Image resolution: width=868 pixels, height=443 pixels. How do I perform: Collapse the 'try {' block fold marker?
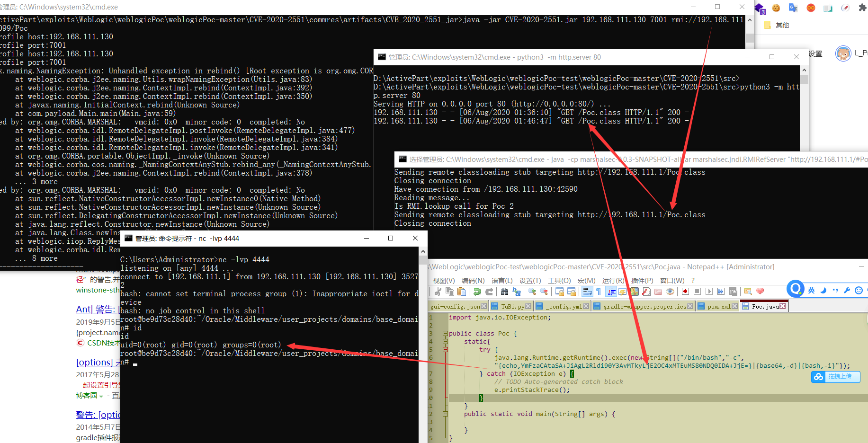pyautogui.click(x=445, y=349)
